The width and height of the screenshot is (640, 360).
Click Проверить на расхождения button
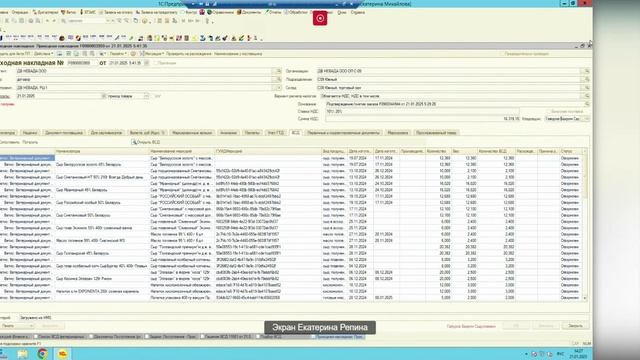[x=189, y=53]
